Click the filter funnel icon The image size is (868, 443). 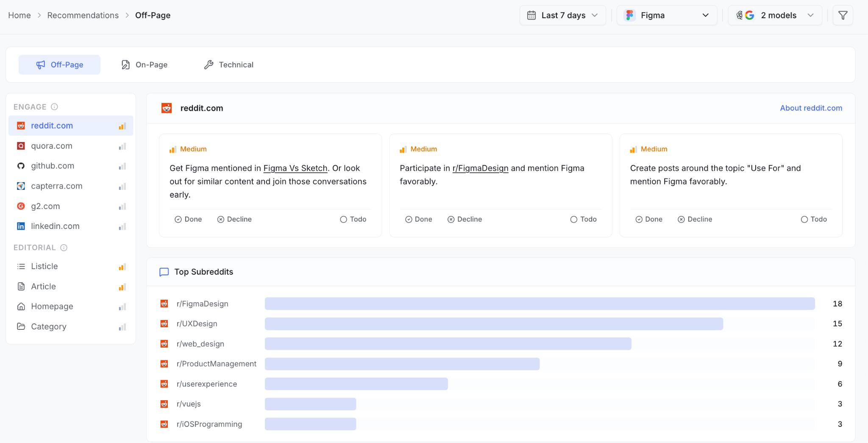pos(843,15)
